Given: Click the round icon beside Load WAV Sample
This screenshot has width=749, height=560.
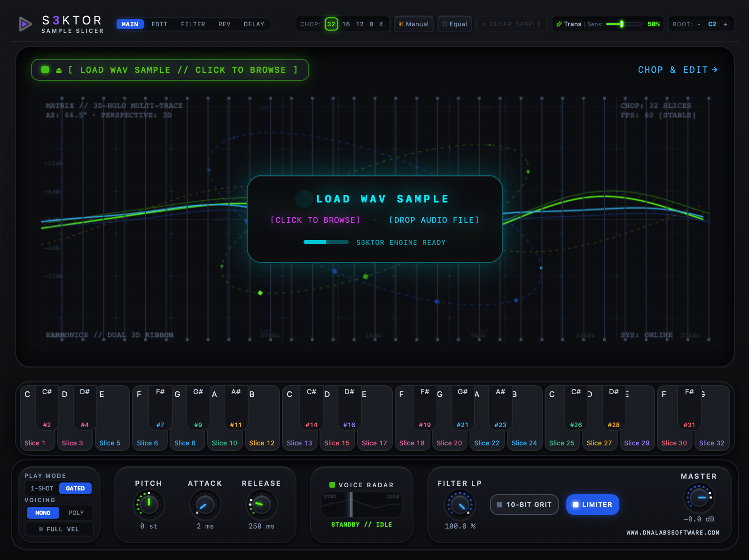Looking at the screenshot, I should click(304, 199).
